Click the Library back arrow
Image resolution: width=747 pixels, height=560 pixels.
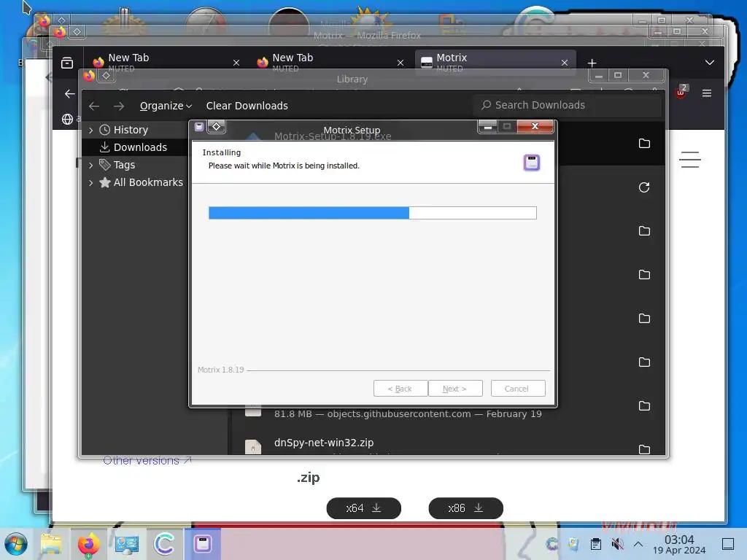pyautogui.click(x=94, y=106)
